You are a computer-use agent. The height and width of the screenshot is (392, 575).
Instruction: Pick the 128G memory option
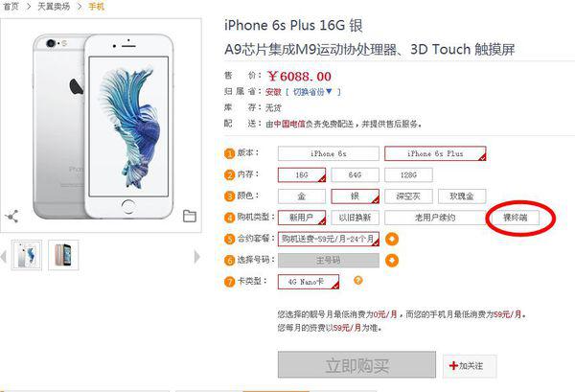click(x=408, y=175)
